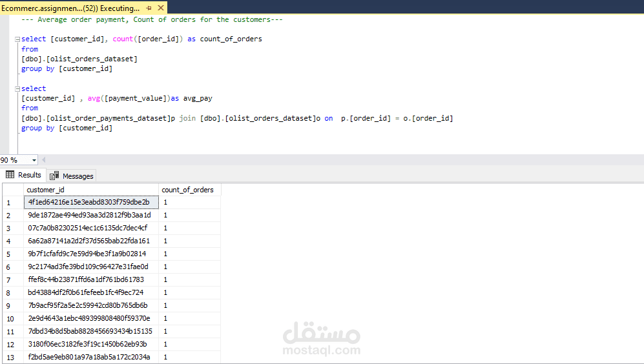Screen dimensions: 644x364
Task: Click cell 9c2174ad3fe39bd109c96427e31fae0d
Action: pyautogui.click(x=91, y=267)
